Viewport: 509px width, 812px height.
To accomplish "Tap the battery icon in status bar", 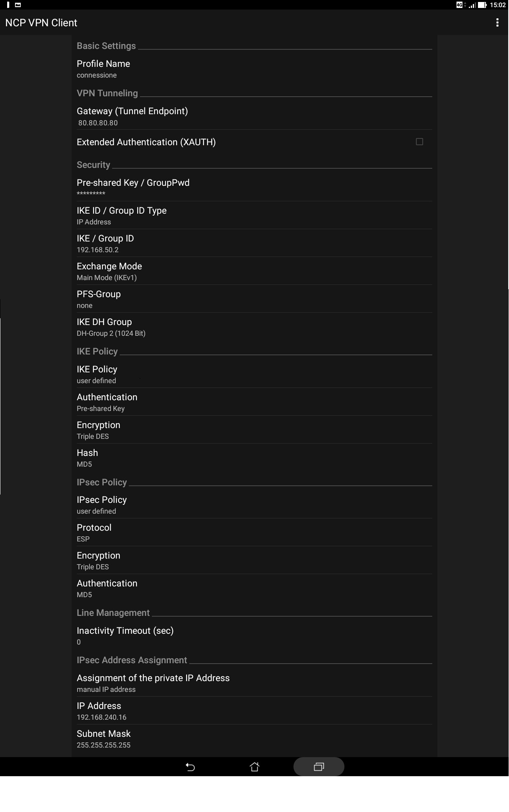I will 482,5.
